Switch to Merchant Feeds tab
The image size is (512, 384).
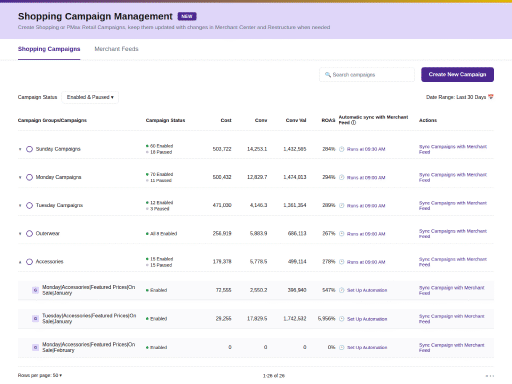click(116, 49)
